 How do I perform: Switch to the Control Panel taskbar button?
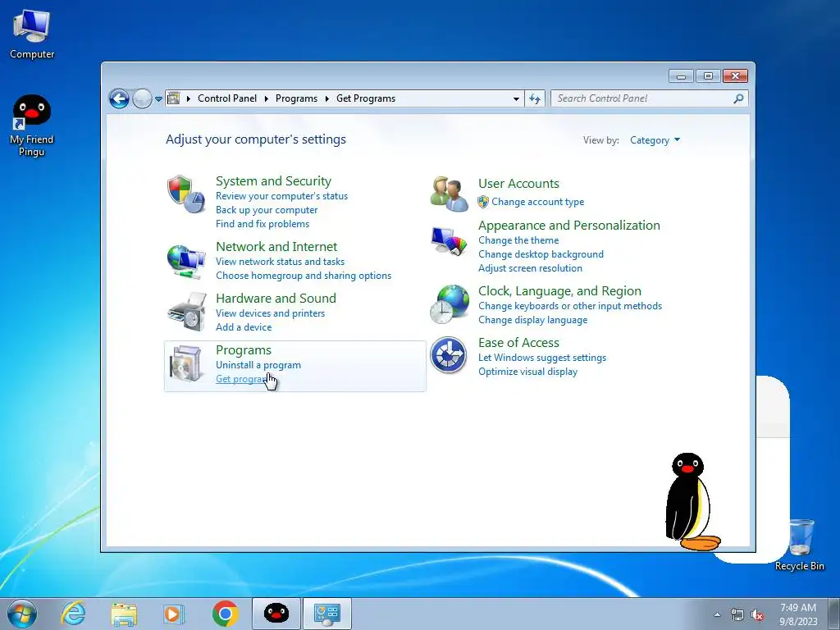point(327,614)
